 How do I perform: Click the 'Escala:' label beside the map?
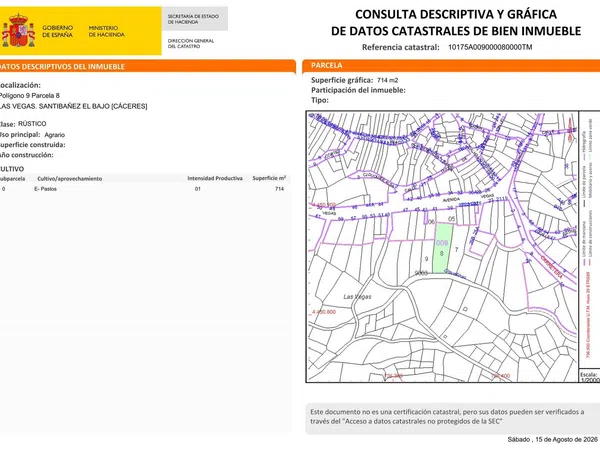pos(589,374)
